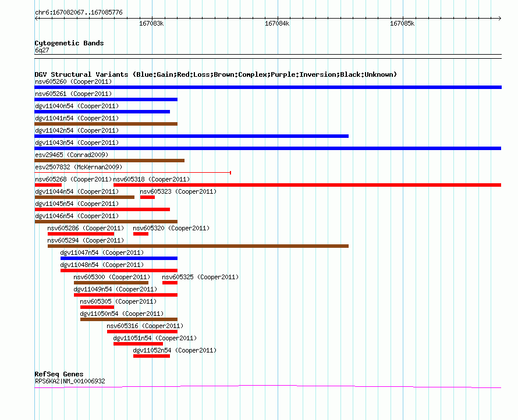Select the blue dgv11042n54 gain bar
Screen dimensions: 518x420
[191, 136]
